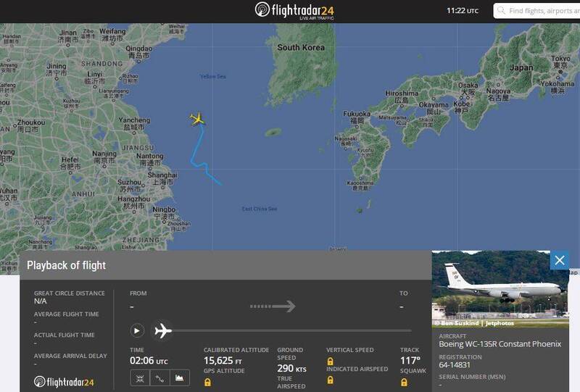
Task: Open the Ben Suskind Jetphotos credit link
Action: 477,323
